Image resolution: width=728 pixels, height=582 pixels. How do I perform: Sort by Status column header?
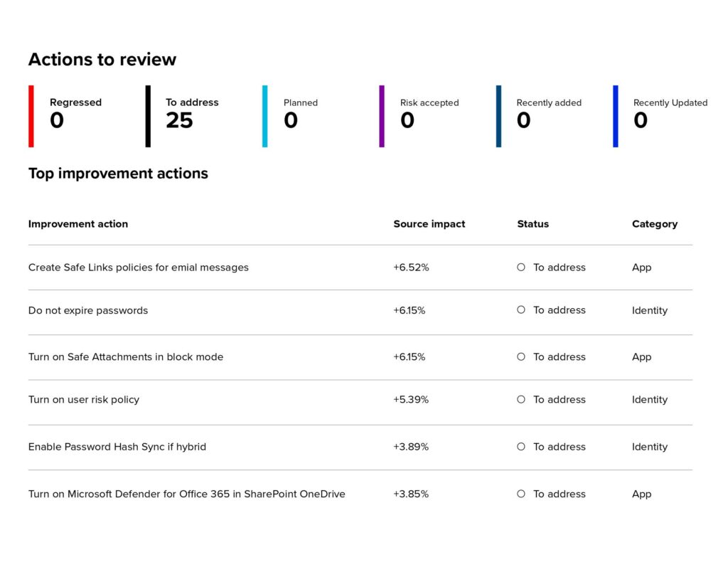click(x=533, y=224)
